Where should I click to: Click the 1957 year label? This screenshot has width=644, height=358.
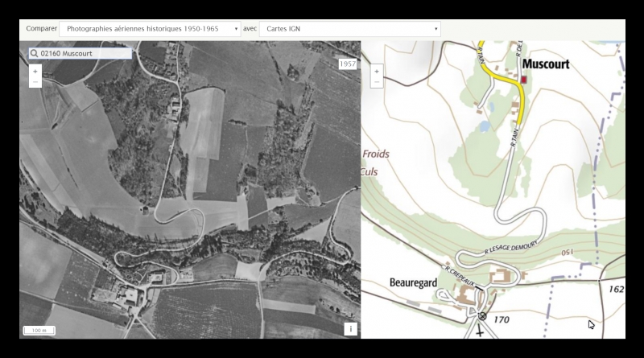pos(348,64)
